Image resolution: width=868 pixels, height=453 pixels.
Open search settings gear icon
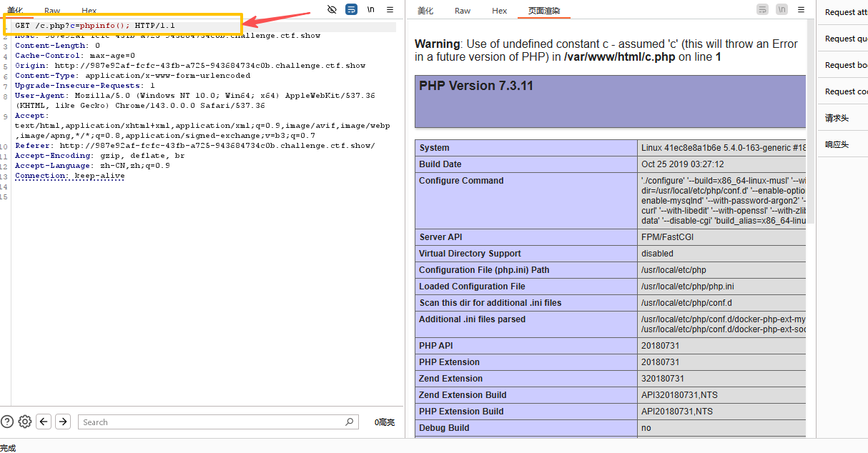point(25,422)
